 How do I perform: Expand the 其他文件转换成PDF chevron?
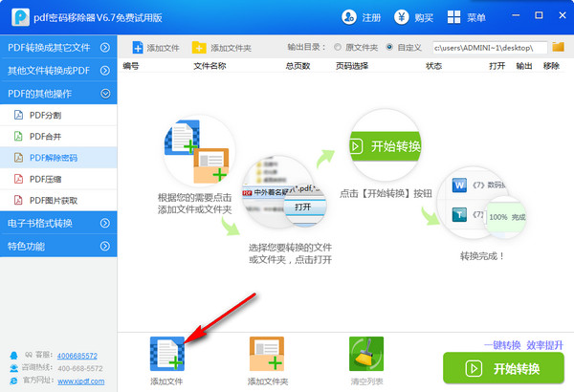105,71
